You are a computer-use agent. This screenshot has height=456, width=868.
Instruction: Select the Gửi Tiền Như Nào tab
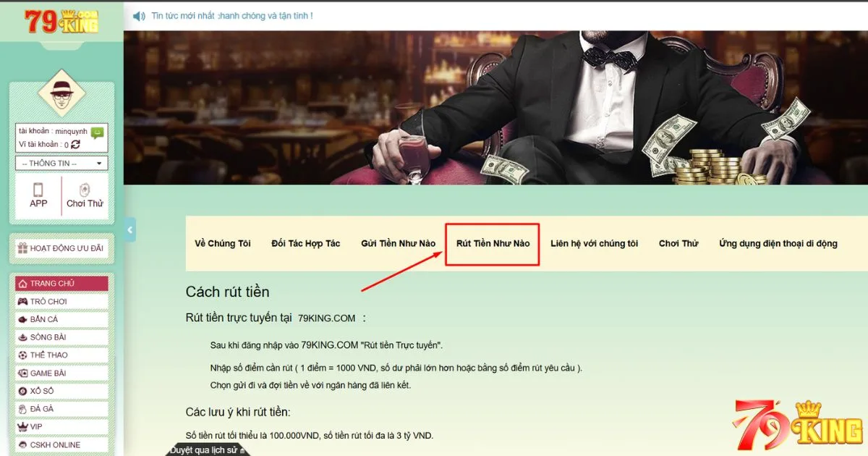tap(399, 244)
